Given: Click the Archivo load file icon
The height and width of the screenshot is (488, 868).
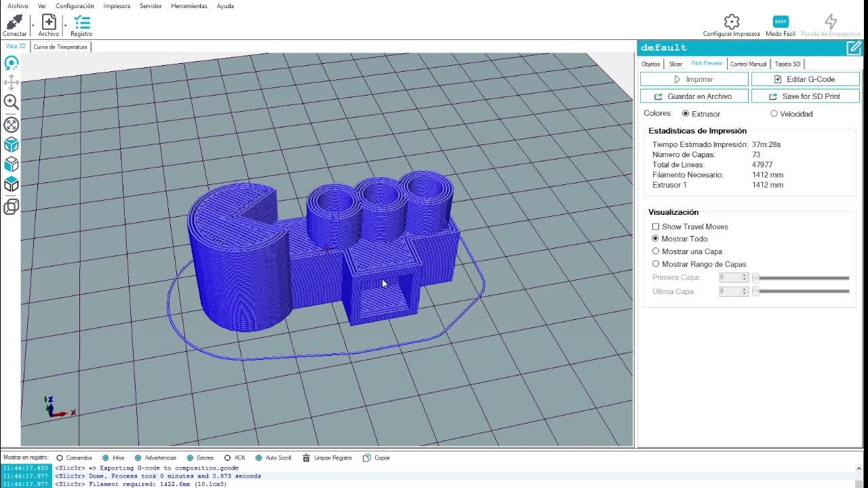Looking at the screenshot, I should point(49,22).
